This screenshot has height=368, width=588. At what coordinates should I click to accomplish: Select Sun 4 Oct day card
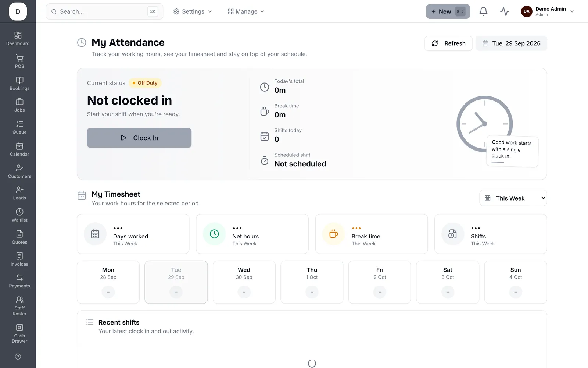(x=516, y=282)
